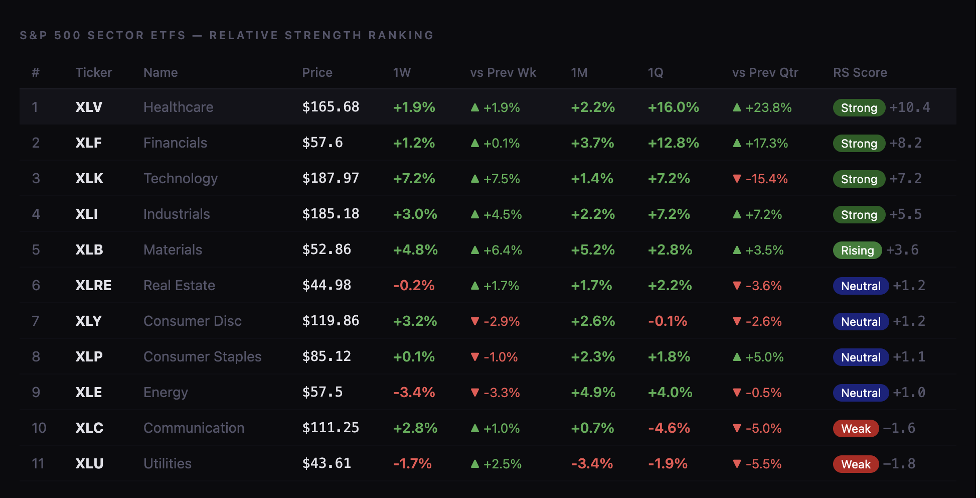This screenshot has height=498, width=980.
Task: Select the XLI ticker
Action: click(x=86, y=214)
